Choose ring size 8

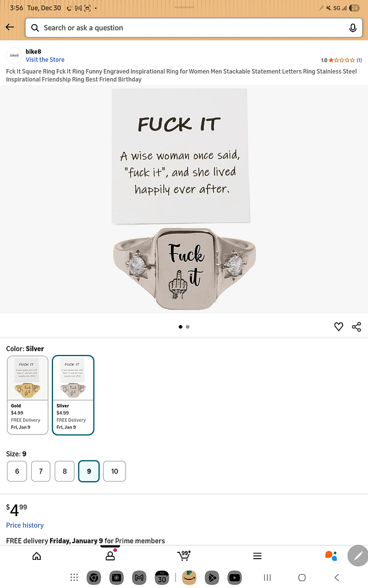(65, 471)
